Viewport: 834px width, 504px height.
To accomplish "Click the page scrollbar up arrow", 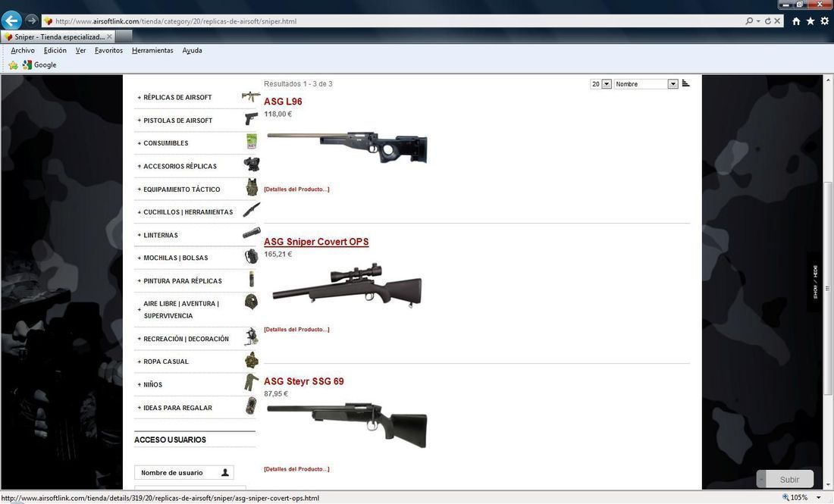I will [828, 80].
